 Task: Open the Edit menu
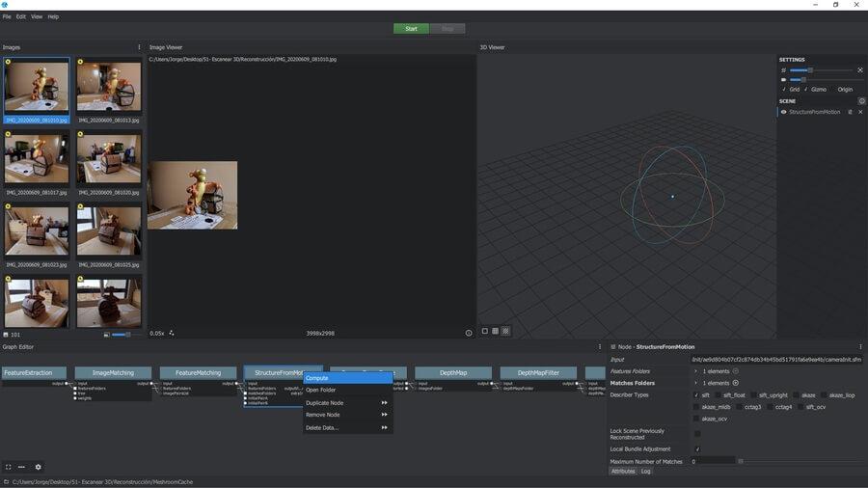click(21, 16)
